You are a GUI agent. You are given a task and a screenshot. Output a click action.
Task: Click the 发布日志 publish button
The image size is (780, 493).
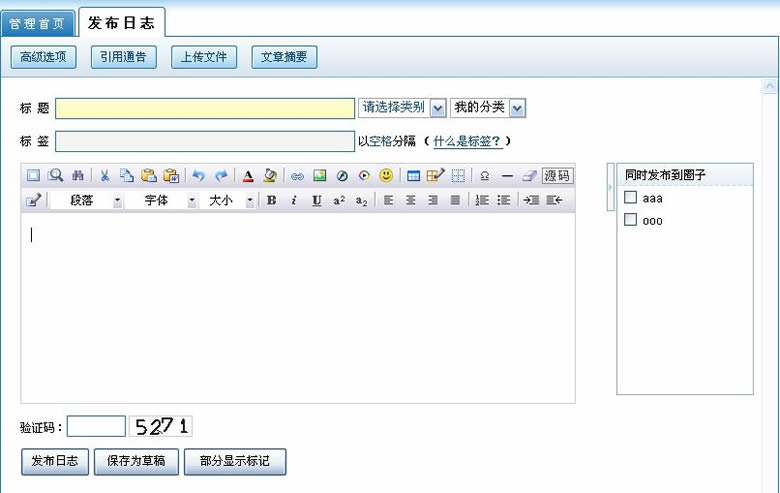pyautogui.click(x=55, y=461)
